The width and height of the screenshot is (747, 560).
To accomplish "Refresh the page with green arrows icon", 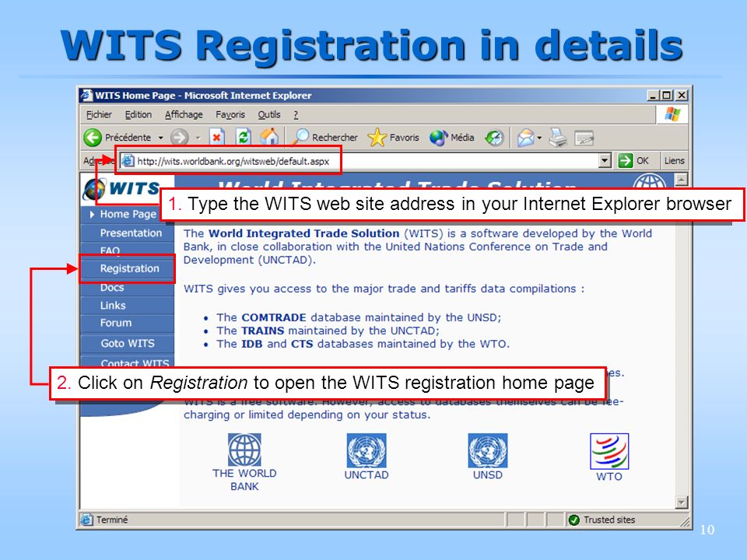I will click(x=244, y=137).
